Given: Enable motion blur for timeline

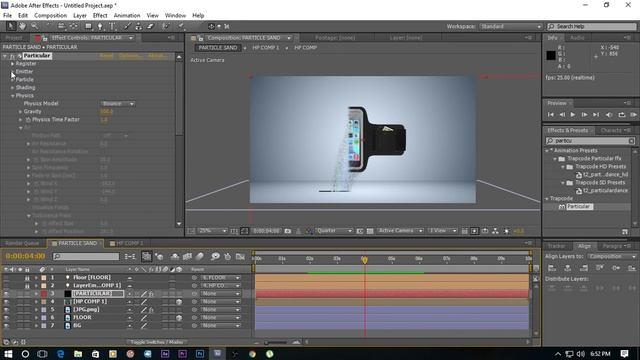Looking at the screenshot, I should (200, 256).
